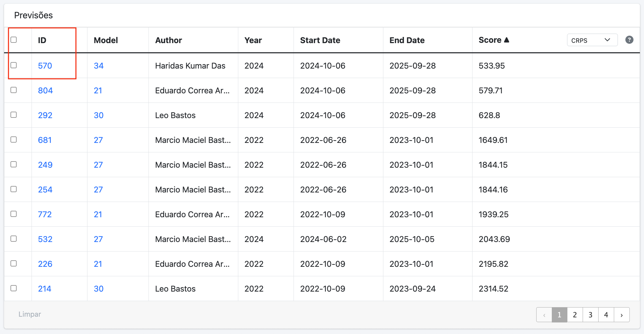This screenshot has height=334, width=644.
Task: Check the box for prediction 532
Action: click(14, 239)
